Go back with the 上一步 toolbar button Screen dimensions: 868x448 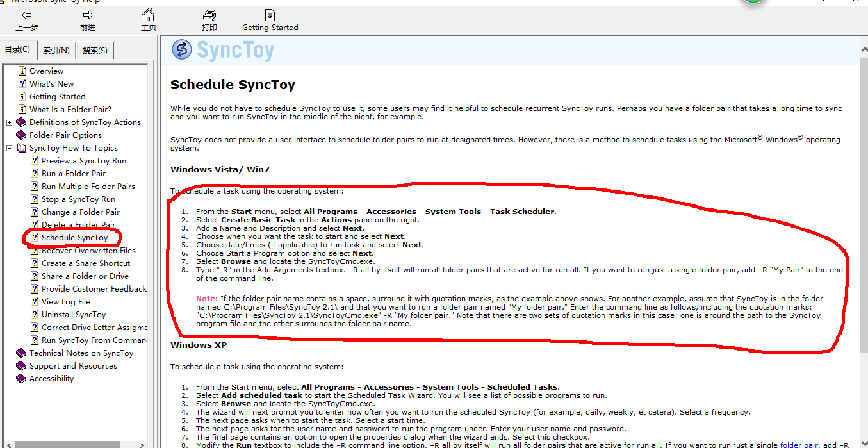pos(27,21)
